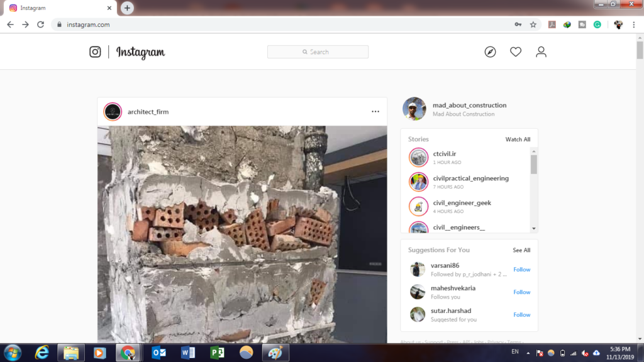
Task: Click See All suggestions link
Action: 521,250
